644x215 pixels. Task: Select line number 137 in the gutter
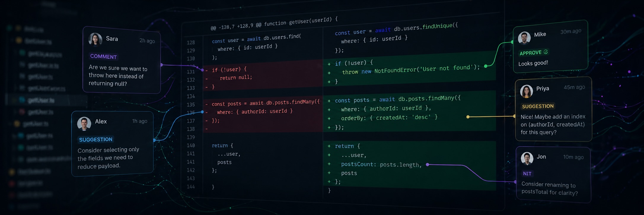[191, 121]
